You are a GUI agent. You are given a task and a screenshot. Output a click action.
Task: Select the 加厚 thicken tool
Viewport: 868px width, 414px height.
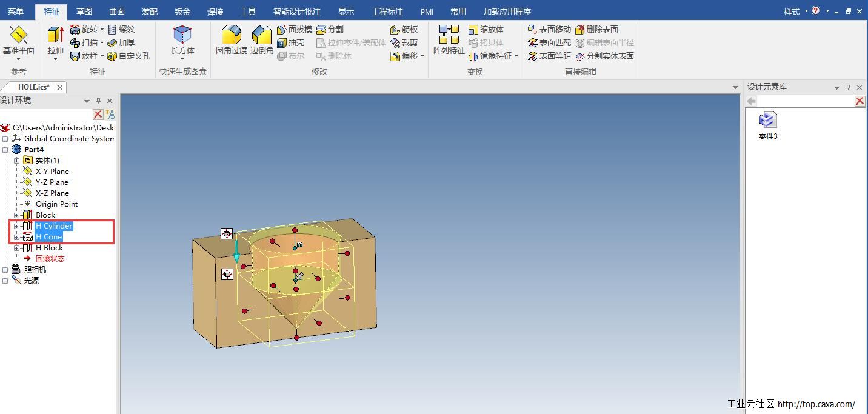[121, 42]
